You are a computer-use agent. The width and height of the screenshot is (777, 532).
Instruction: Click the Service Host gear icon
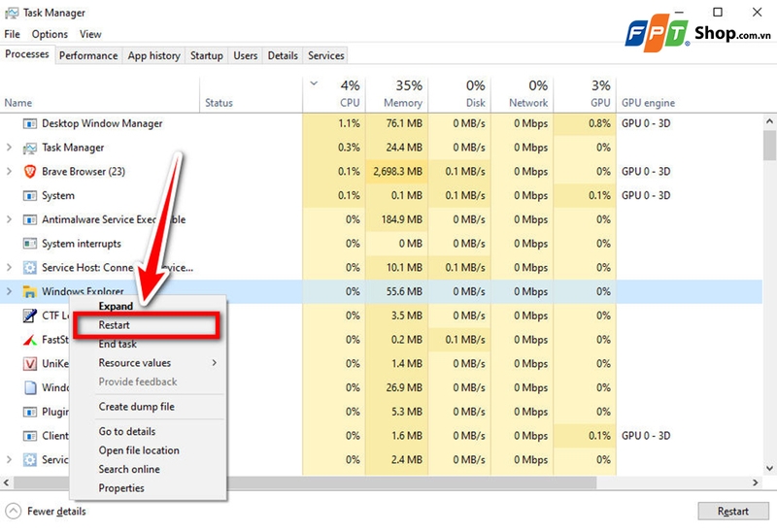pos(30,268)
